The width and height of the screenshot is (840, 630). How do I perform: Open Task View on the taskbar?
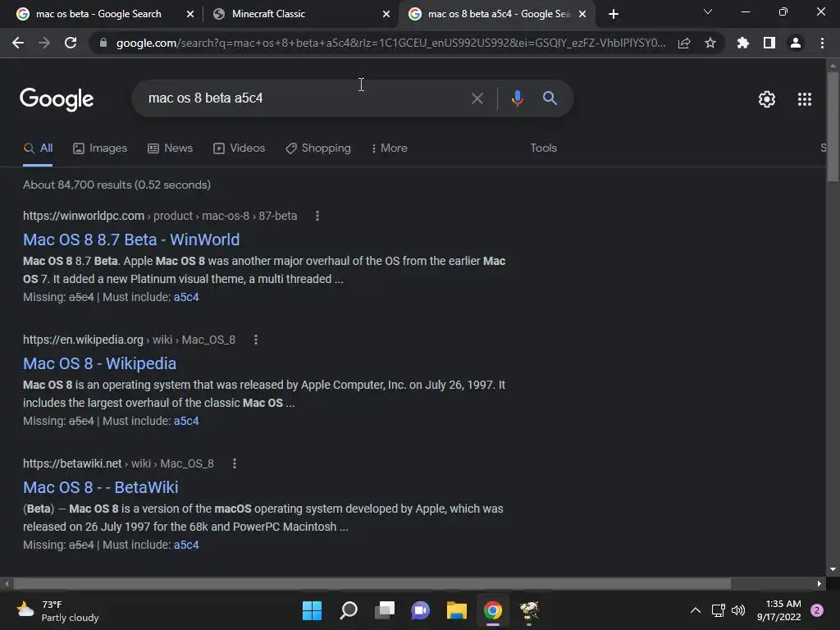pos(385,610)
